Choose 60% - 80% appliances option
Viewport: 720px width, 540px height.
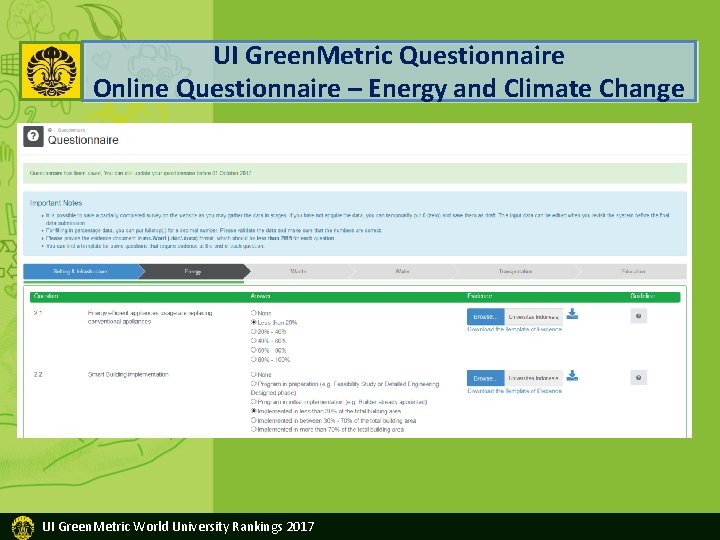point(253,350)
